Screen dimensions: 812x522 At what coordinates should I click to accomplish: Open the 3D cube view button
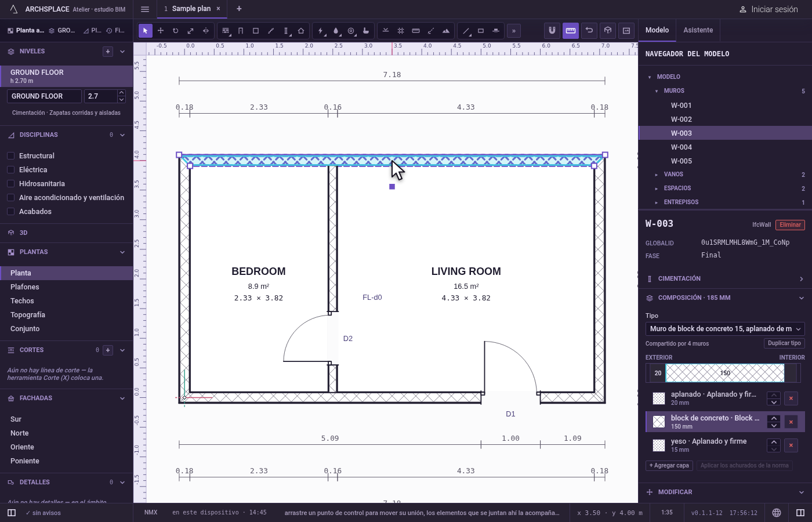(x=608, y=30)
